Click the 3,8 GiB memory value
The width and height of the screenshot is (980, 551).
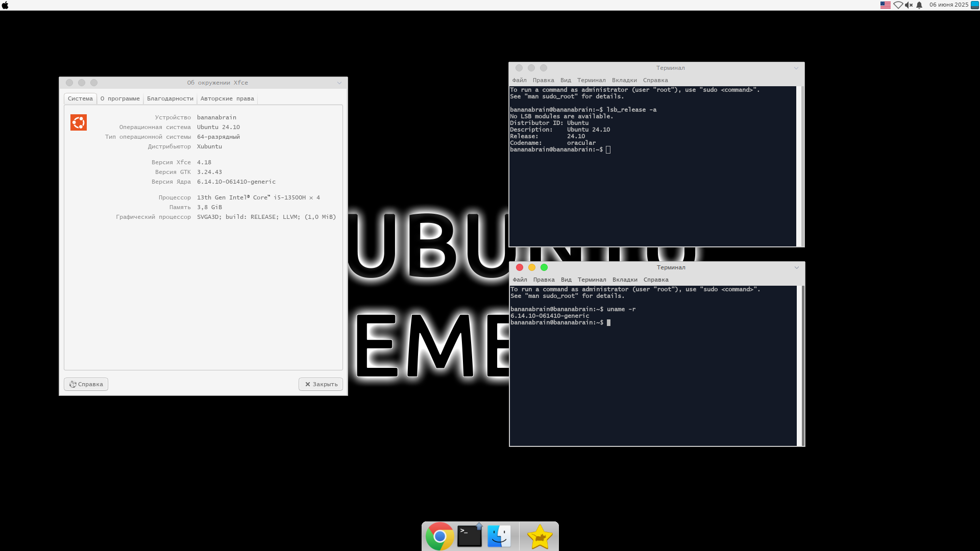(x=209, y=207)
